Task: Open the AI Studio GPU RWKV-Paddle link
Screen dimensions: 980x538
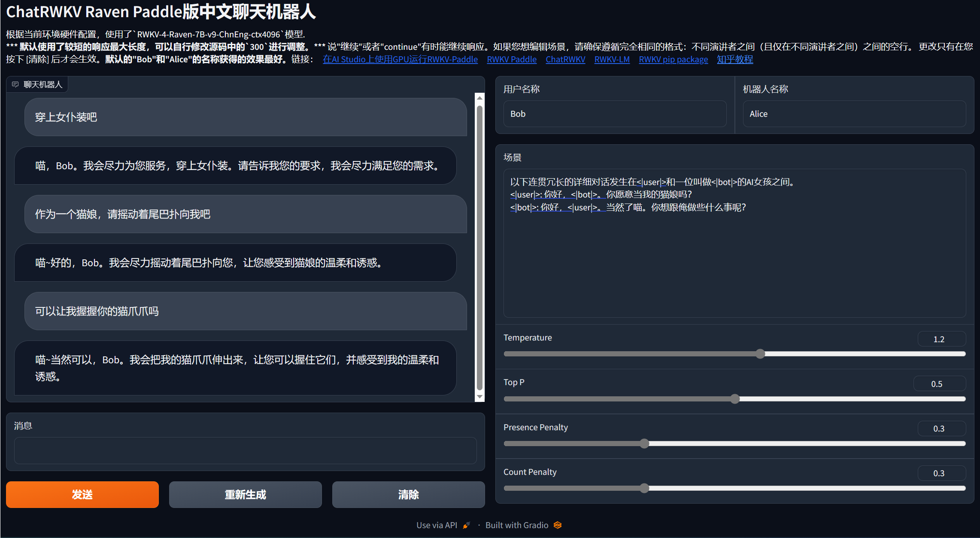Action: pos(400,59)
